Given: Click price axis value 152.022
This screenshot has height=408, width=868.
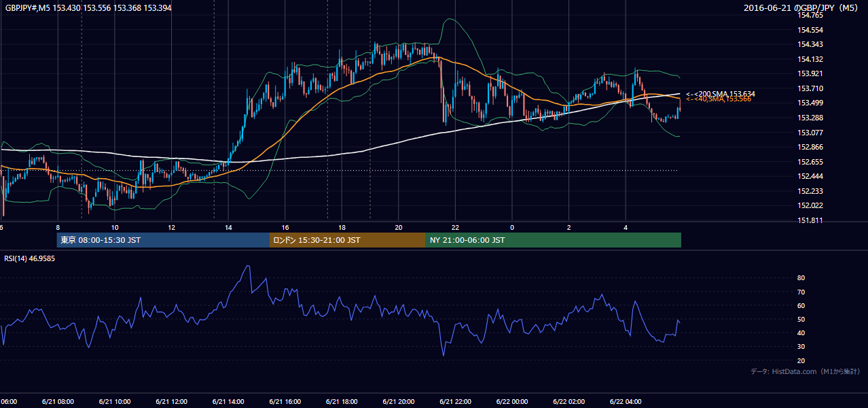Looking at the screenshot, I should (x=811, y=205).
